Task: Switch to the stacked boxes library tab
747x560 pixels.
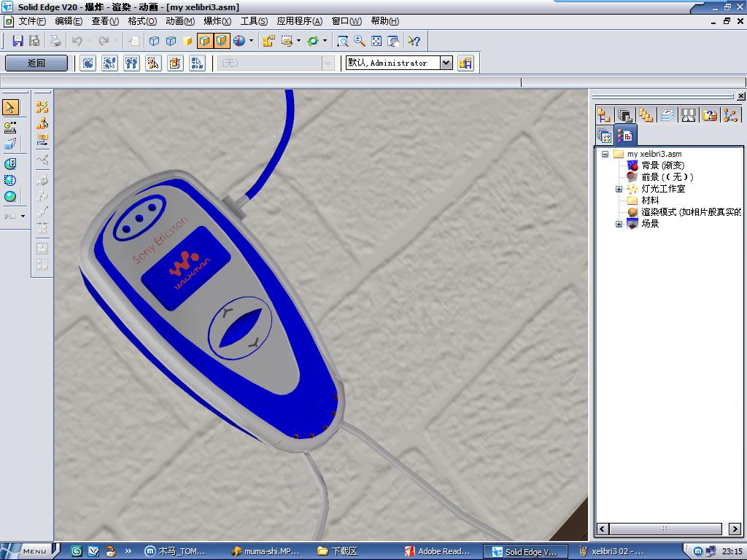Action: [x=646, y=115]
